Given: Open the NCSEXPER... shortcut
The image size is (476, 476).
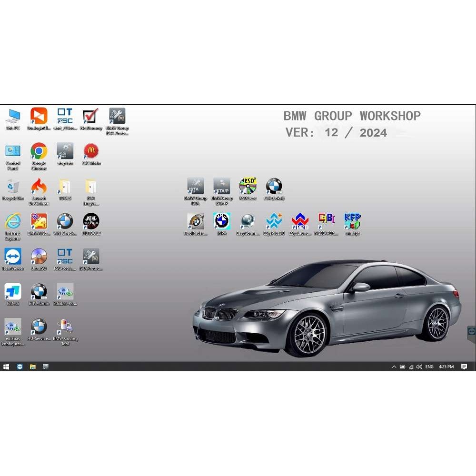Looking at the screenshot, I should (x=326, y=224).
